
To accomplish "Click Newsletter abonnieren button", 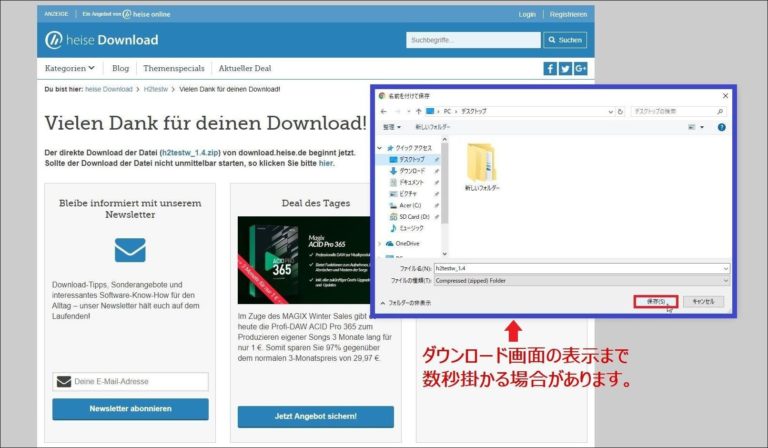I will (130, 409).
